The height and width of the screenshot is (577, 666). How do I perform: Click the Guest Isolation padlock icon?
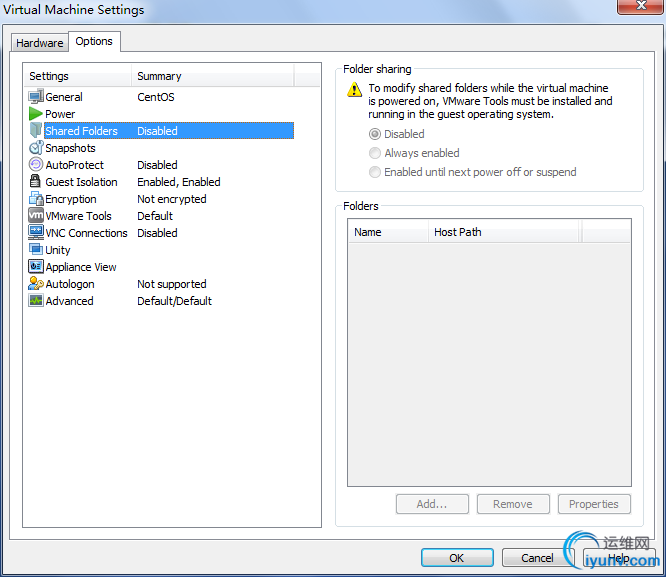(35, 181)
